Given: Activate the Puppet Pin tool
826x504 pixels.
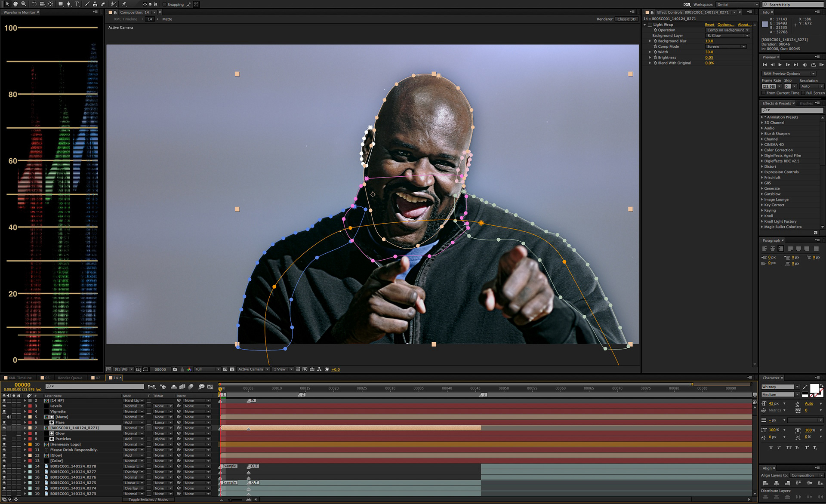Looking at the screenshot, I should pyautogui.click(x=124, y=4).
